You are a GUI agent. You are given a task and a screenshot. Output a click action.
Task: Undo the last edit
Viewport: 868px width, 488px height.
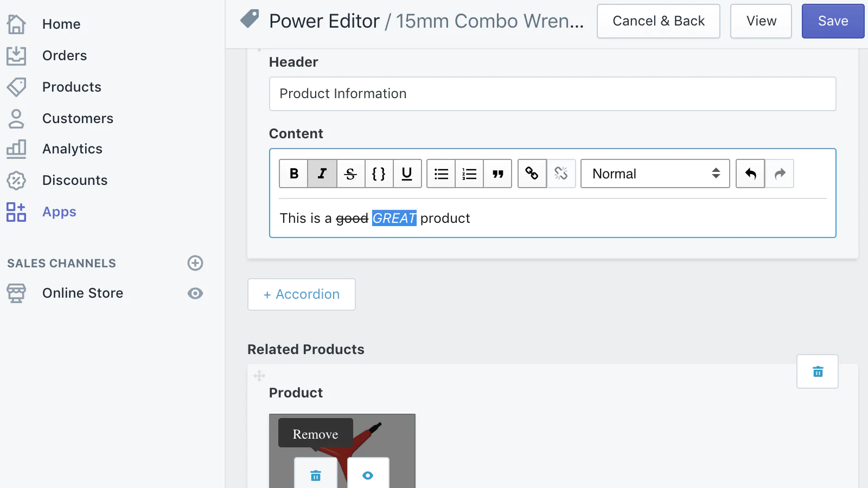click(750, 174)
